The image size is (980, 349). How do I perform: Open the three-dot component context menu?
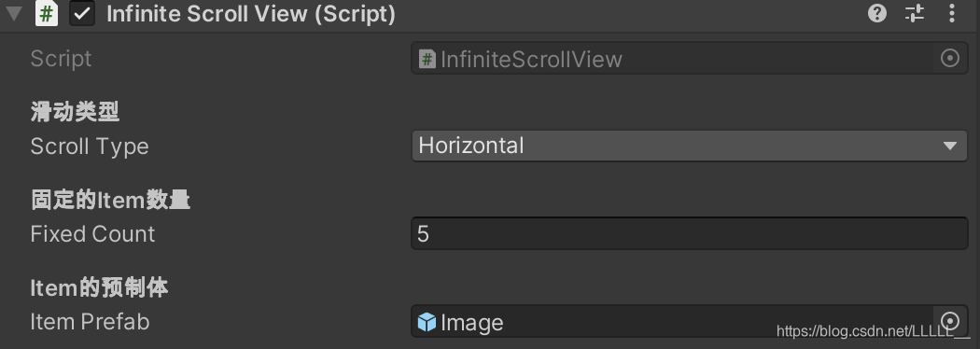click(x=952, y=13)
